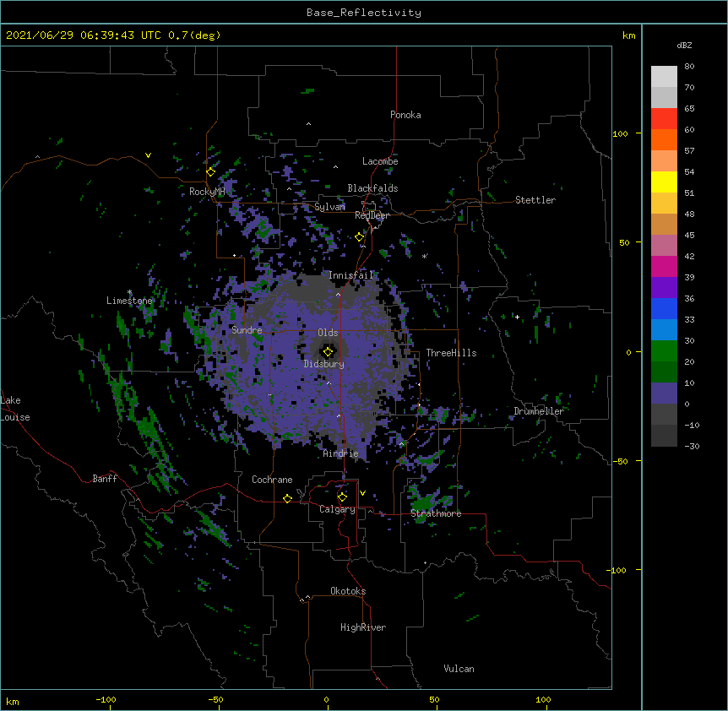This screenshot has height=711, width=728.
Task: Pick the bright yellow 51-54 dBZ swatch
Action: coord(664,182)
